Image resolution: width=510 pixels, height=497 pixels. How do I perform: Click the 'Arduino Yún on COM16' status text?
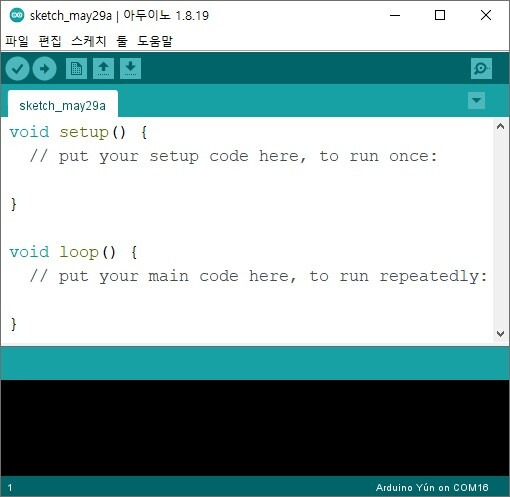tap(432, 488)
